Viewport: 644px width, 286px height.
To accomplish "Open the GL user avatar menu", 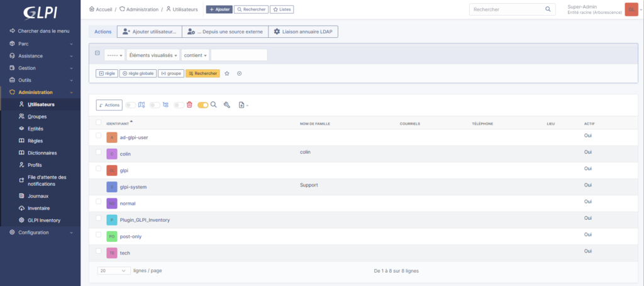I will tap(631, 9).
